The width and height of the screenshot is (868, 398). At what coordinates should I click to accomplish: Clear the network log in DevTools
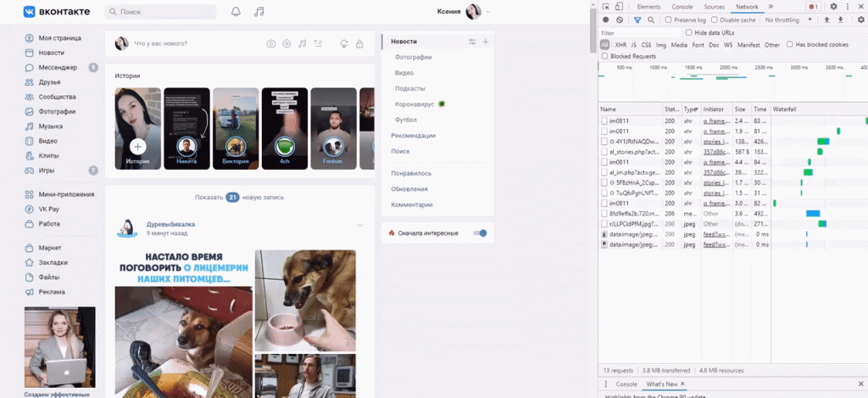coord(620,20)
